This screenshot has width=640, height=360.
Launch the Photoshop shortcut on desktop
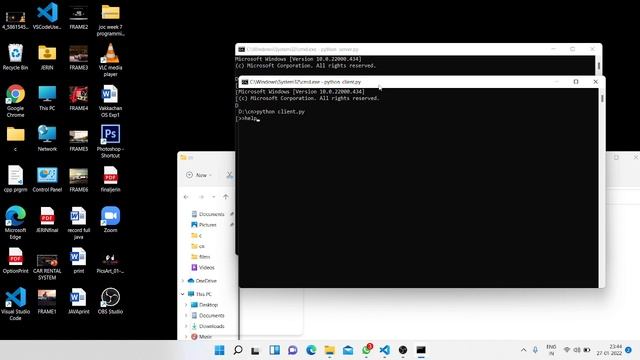(110, 141)
